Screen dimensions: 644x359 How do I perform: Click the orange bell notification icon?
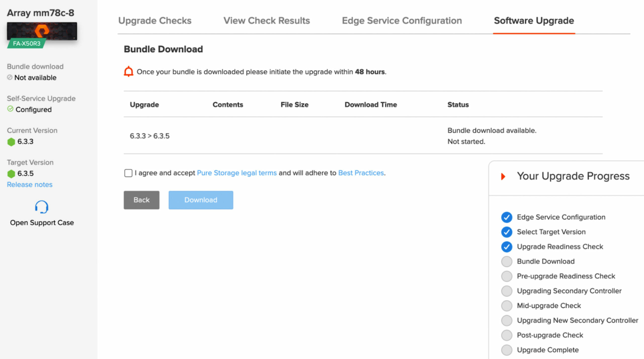[129, 71]
